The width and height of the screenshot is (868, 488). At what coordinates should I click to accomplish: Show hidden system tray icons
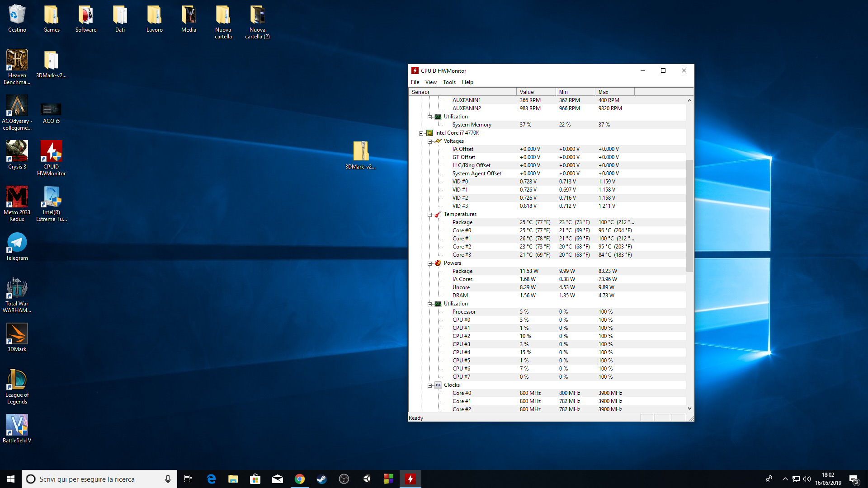[785, 479]
